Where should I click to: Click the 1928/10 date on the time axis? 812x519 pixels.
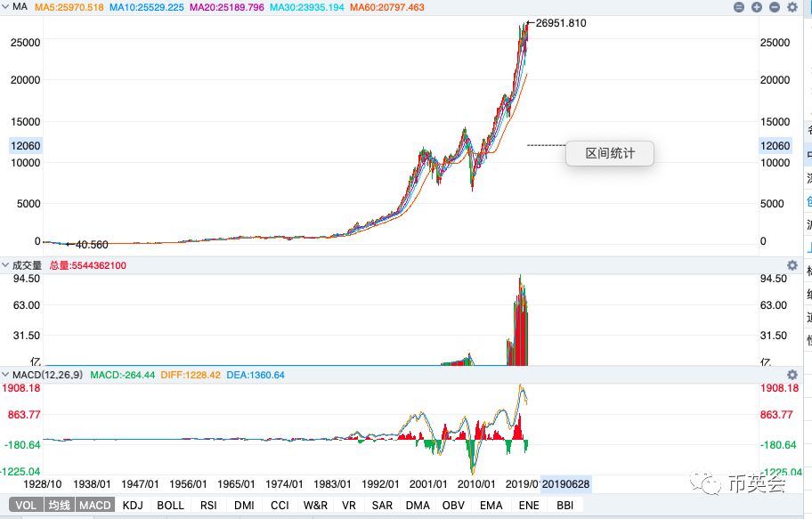(x=43, y=483)
